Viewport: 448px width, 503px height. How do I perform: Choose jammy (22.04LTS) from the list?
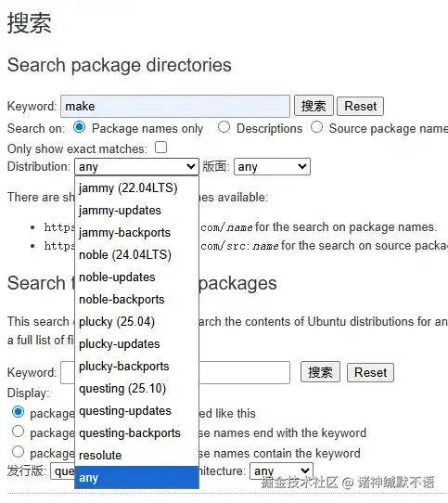click(137, 188)
